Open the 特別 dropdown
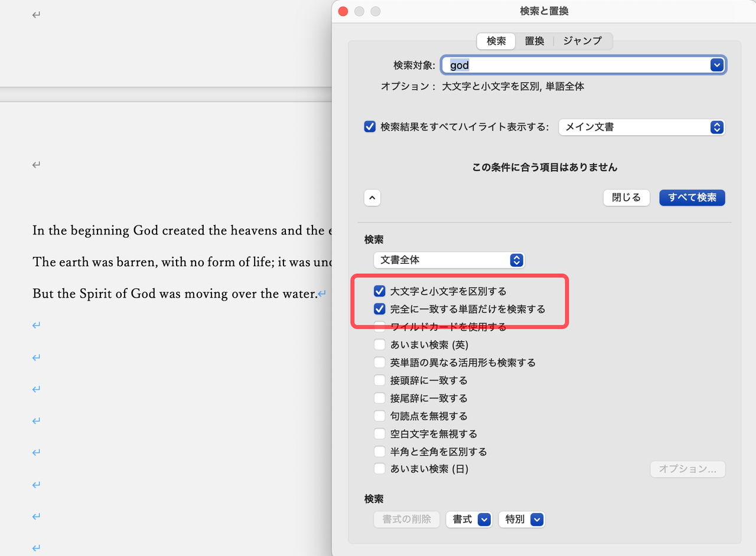 point(522,519)
